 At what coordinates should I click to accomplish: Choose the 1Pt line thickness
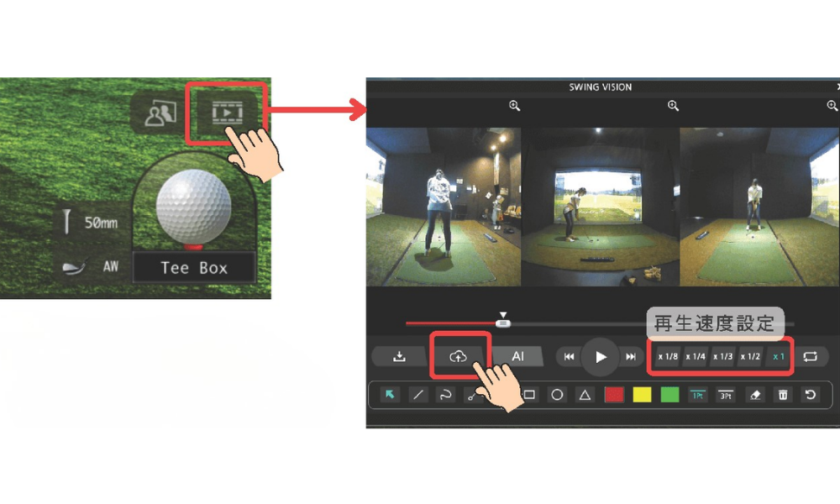pos(697,396)
